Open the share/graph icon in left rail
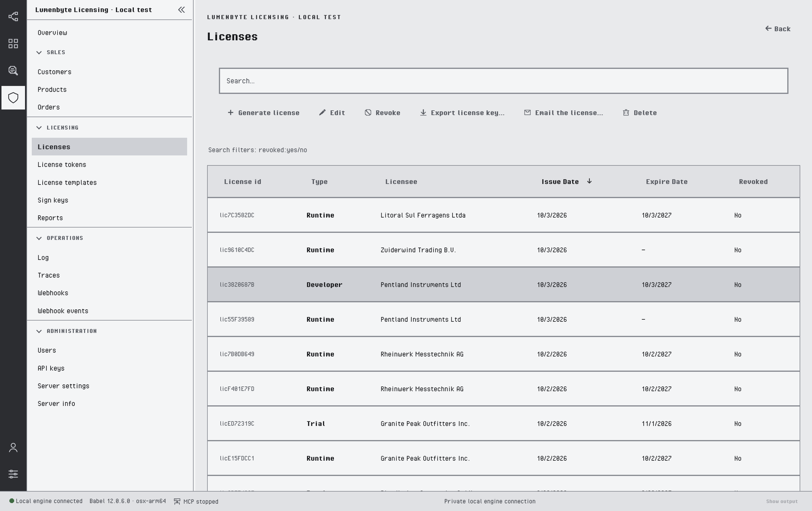 (13, 16)
